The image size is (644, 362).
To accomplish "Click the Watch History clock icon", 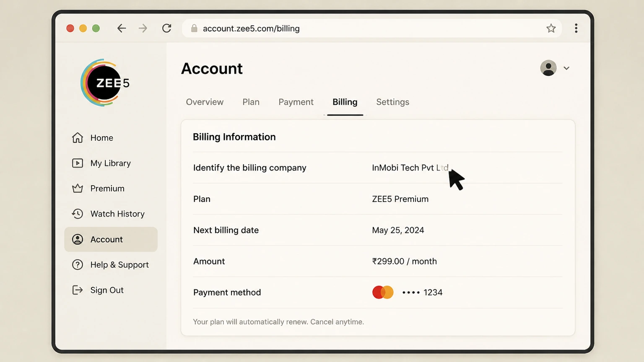I will [x=78, y=214].
